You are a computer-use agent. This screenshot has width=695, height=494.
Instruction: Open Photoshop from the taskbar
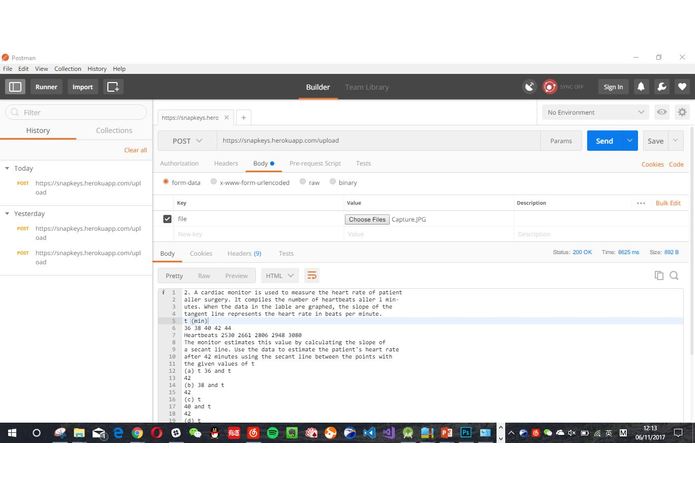point(466,433)
